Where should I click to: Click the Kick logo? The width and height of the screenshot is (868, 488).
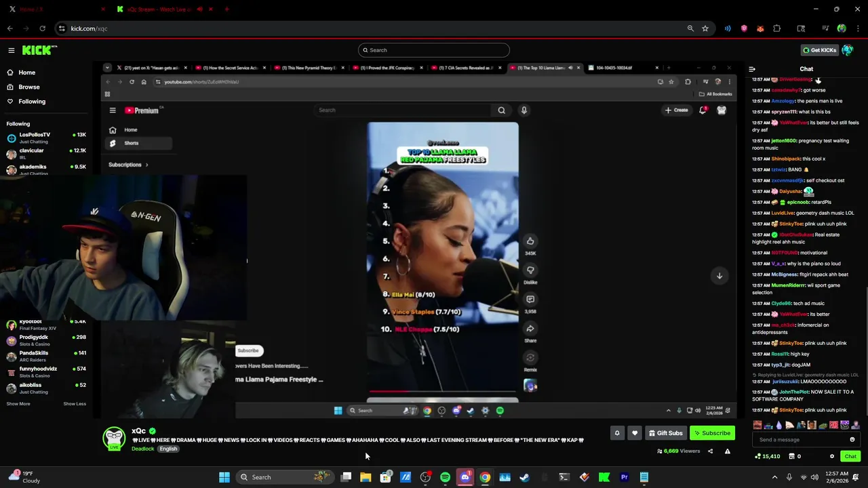(x=39, y=50)
